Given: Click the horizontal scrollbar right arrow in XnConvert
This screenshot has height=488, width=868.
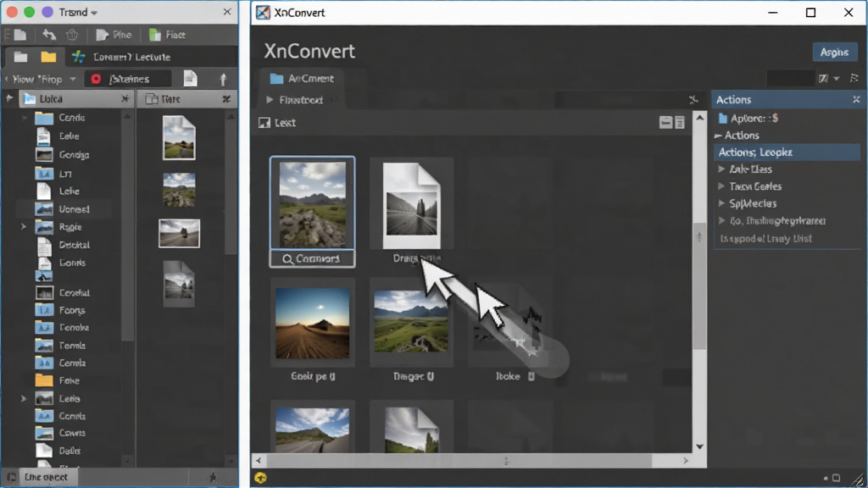Looking at the screenshot, I should (x=686, y=460).
